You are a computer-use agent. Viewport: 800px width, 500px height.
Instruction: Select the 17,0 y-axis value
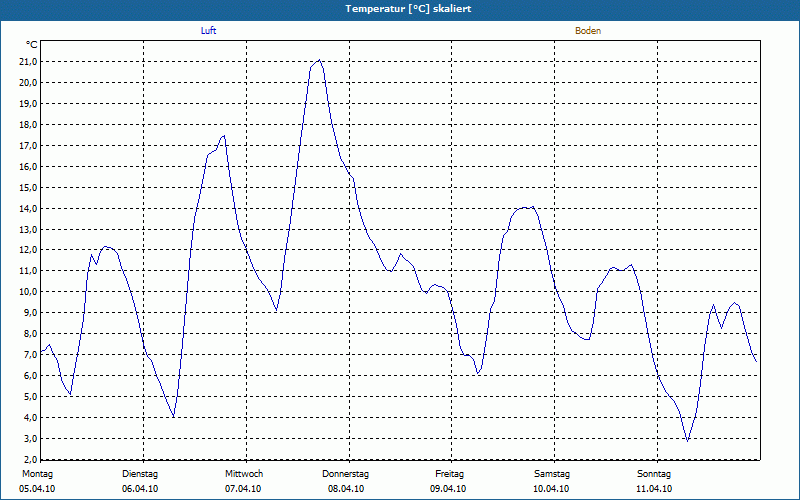point(28,145)
